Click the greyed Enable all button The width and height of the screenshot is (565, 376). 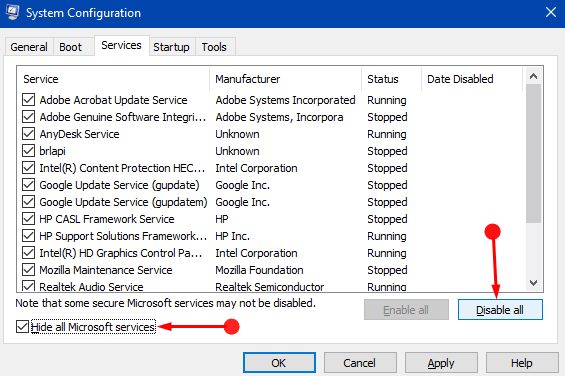coord(406,310)
